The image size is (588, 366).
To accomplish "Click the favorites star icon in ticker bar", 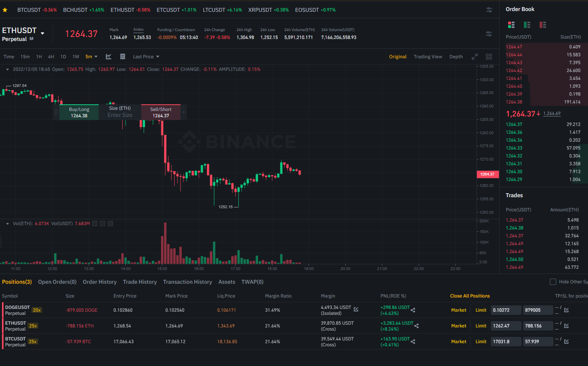I will (5, 10).
